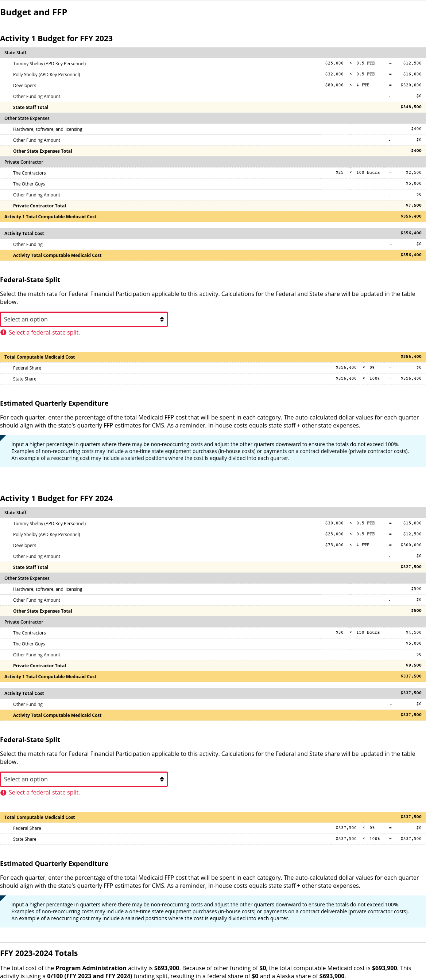The image size is (426, 980).
Task: Click '0/100 (FFY 2023 and FFY 2024)' split text
Action: click(x=89, y=976)
